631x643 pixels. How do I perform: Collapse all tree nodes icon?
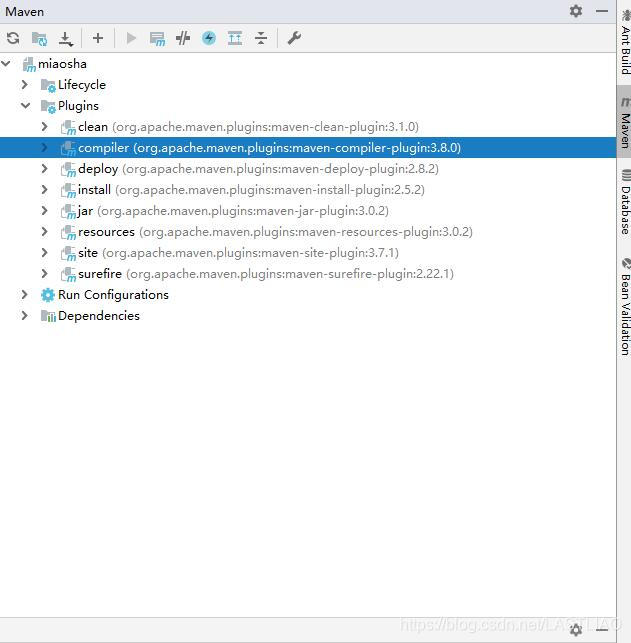[261, 38]
